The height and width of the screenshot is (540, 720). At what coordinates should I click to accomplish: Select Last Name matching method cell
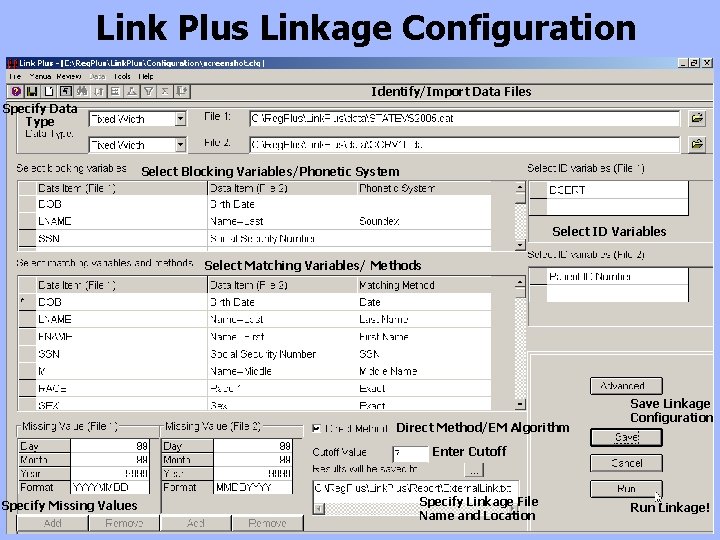[423, 319]
